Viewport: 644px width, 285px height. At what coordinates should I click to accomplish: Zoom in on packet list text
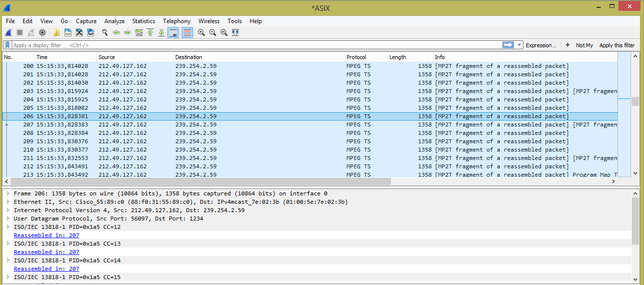pos(201,32)
